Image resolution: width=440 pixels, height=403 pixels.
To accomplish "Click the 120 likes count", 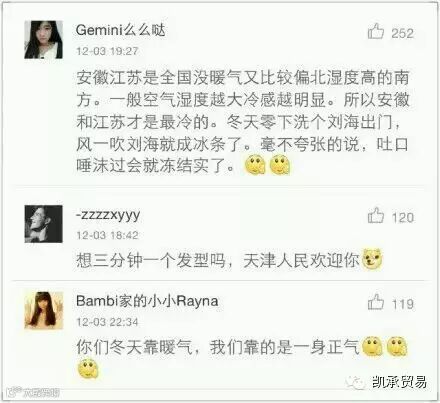I will 402,218.
